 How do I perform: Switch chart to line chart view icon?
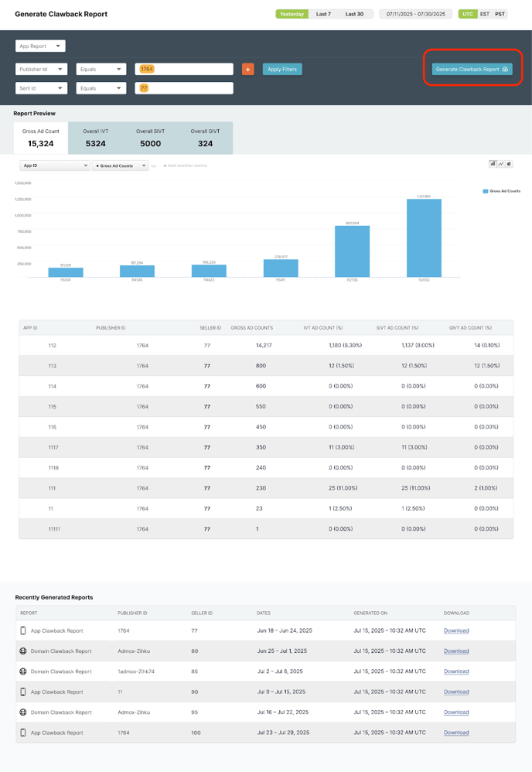501,164
